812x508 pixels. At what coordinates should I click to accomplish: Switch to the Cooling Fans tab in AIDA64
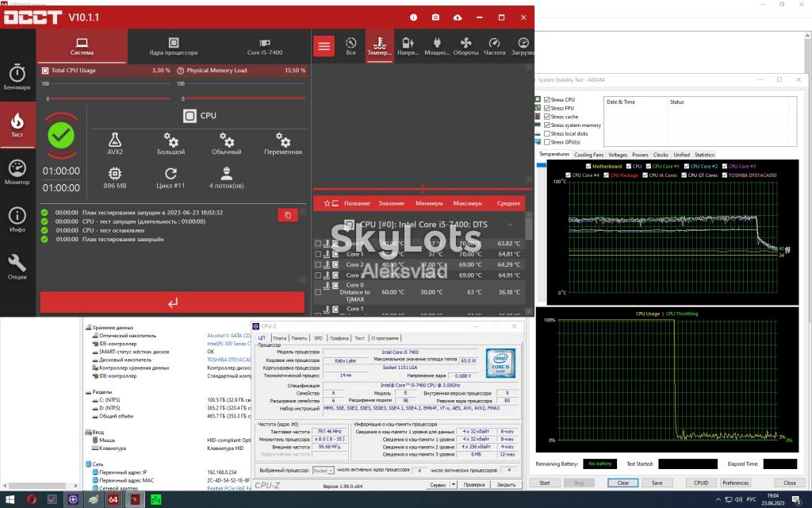(x=589, y=155)
